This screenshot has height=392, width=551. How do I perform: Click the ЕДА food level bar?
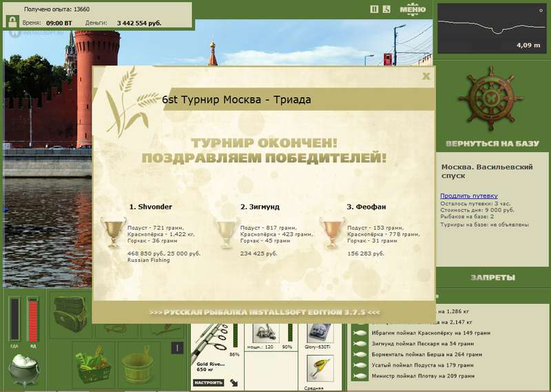14,319
